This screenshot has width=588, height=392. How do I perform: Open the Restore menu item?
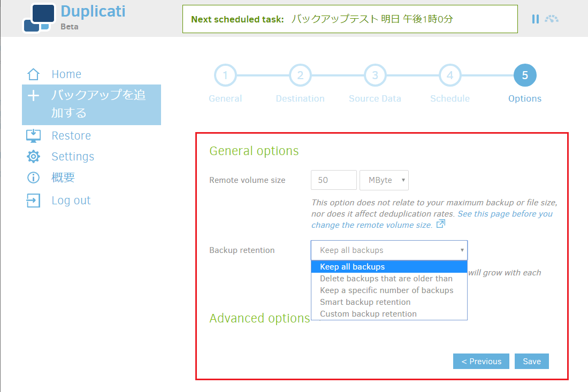[71, 136]
